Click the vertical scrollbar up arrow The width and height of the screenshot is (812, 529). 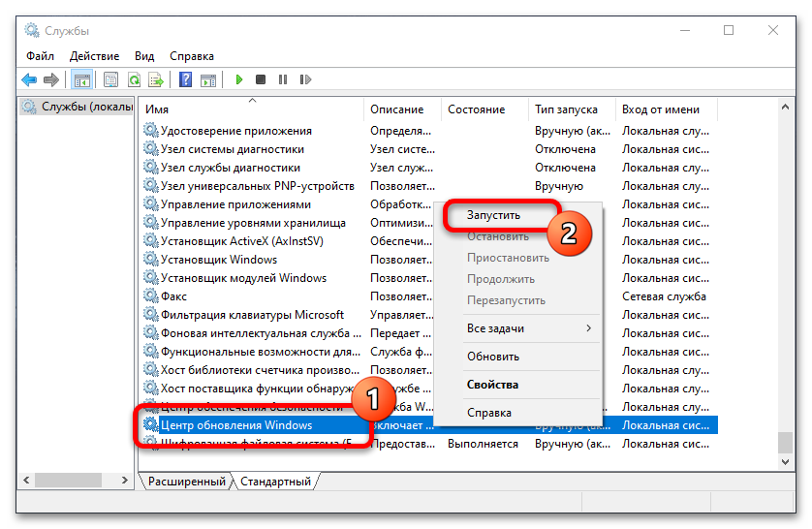click(x=785, y=108)
